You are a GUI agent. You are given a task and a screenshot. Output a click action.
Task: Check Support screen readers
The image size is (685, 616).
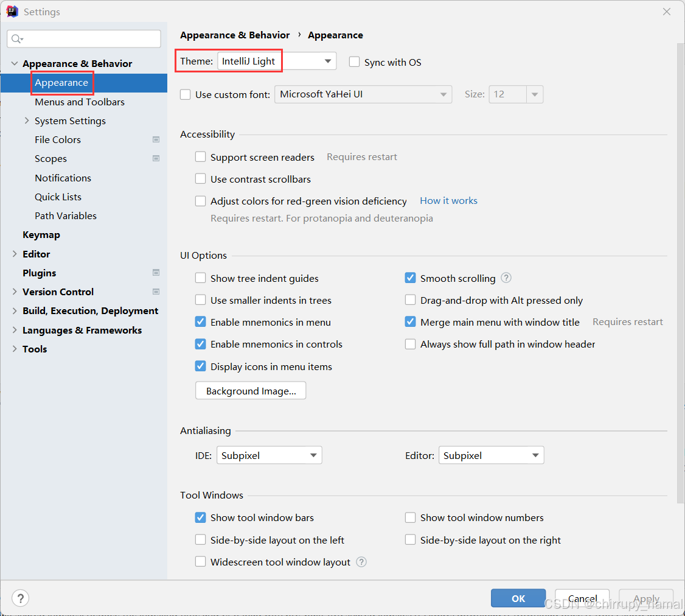coord(201,156)
